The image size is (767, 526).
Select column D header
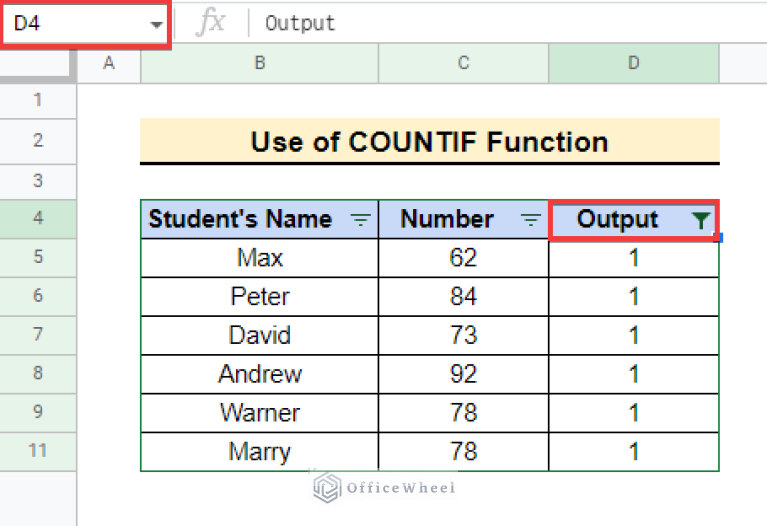633,64
